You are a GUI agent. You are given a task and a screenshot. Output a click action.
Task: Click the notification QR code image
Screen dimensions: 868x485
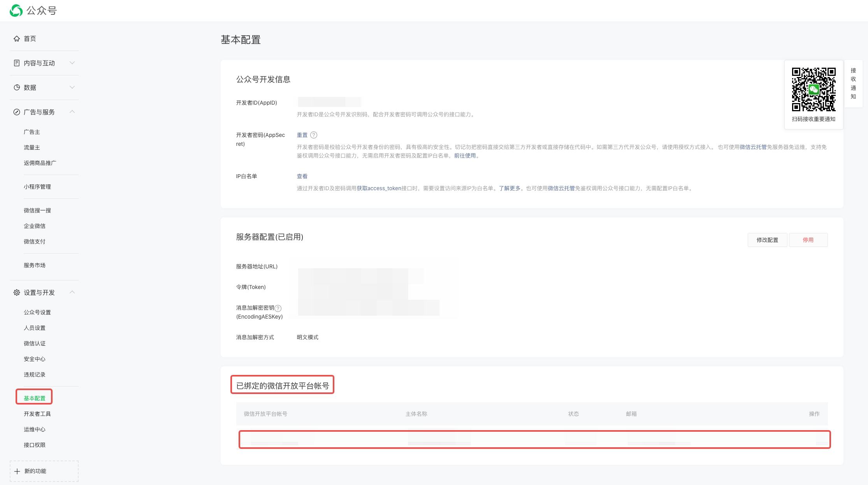[814, 89]
